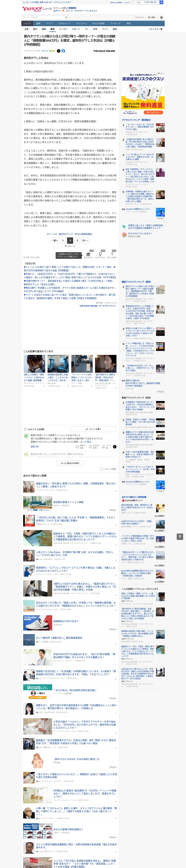Click THE GOLD ONLINE publisher logo

click(104, 51)
